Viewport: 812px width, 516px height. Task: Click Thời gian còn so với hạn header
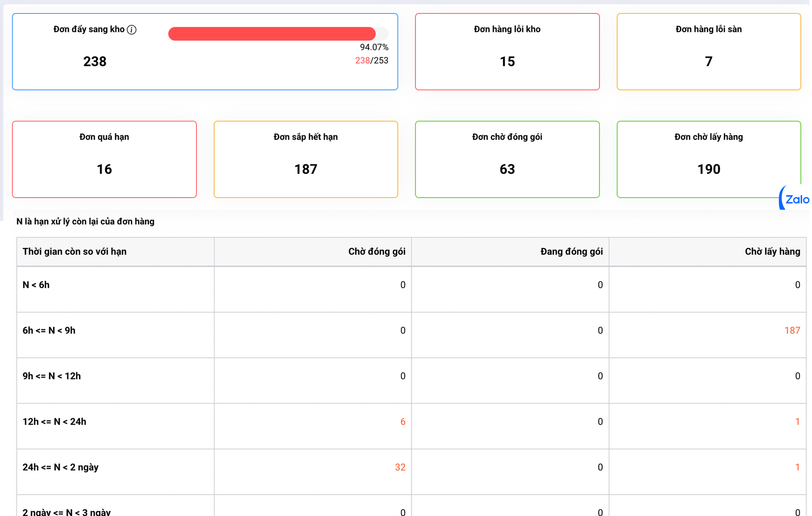[x=74, y=251]
